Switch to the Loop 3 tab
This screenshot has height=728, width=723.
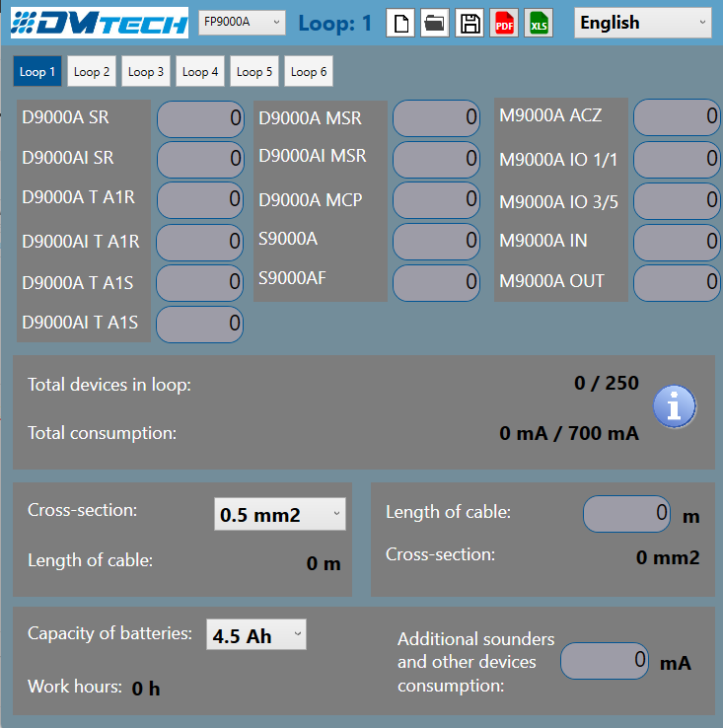146,71
